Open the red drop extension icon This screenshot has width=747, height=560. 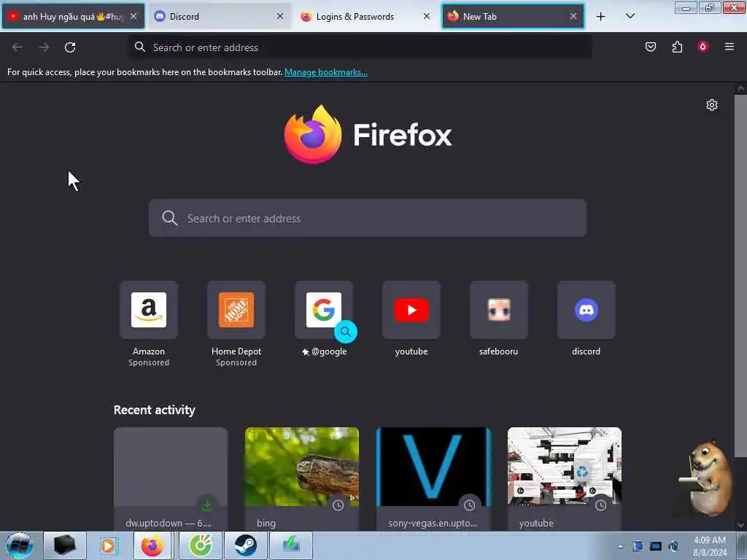703,47
